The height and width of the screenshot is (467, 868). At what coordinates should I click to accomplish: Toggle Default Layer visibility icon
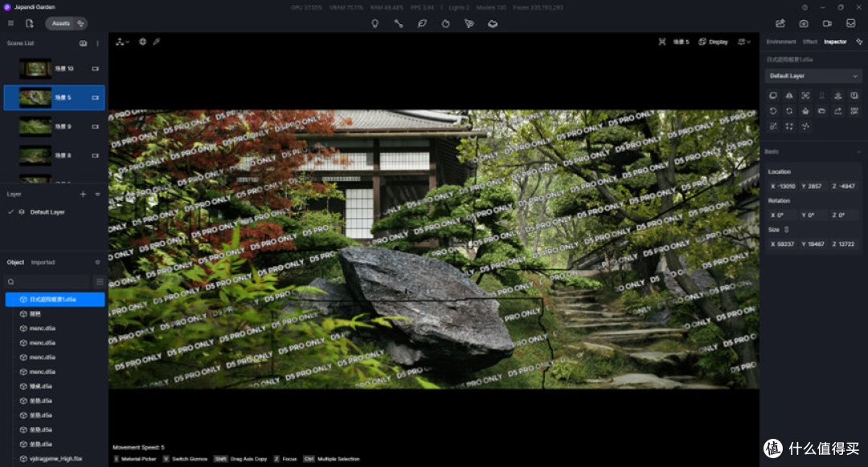point(22,212)
